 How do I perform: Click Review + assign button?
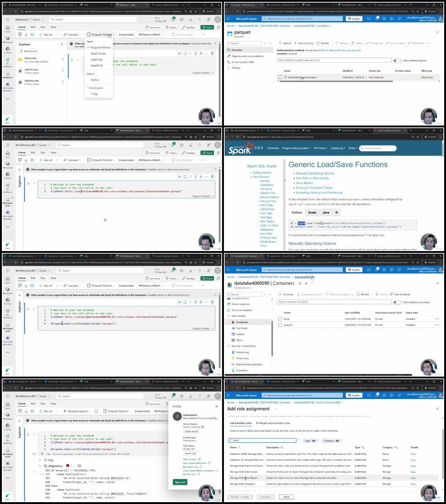pyautogui.click(x=240, y=497)
